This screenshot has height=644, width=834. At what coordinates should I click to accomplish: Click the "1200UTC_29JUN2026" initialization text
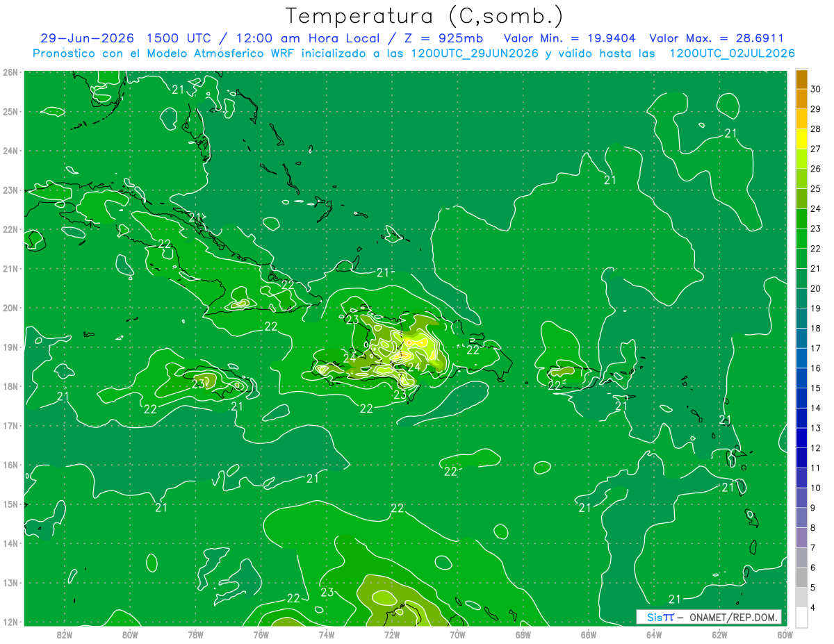[475, 53]
